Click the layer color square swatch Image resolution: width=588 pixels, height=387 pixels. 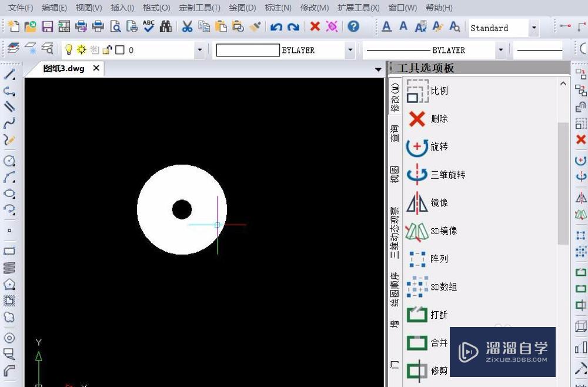[119, 50]
